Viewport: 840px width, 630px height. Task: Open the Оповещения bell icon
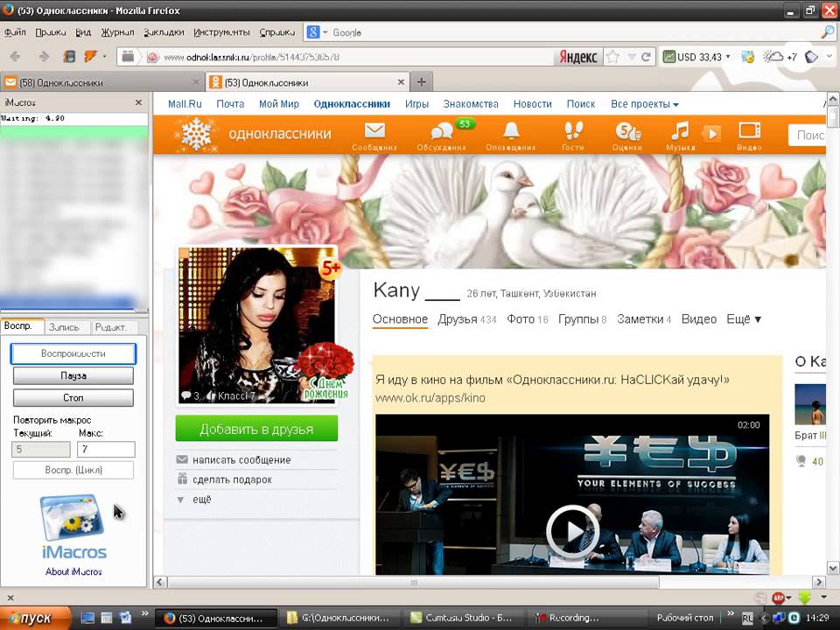[x=511, y=132]
